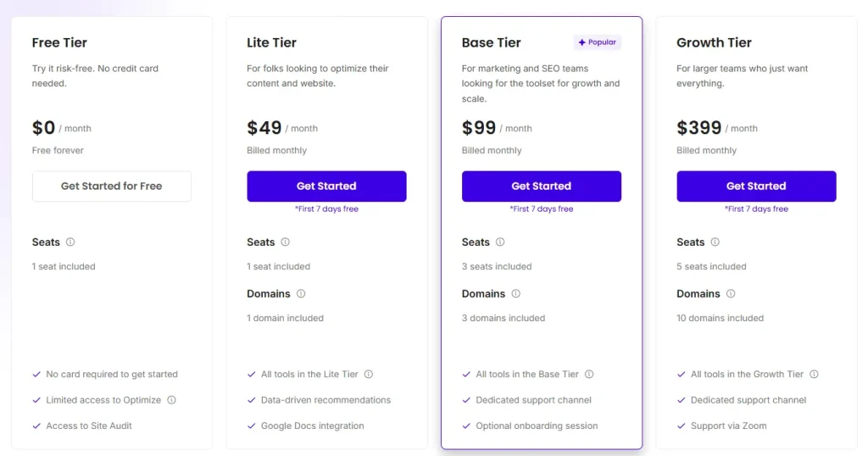Click the info icon beside Limited access to Optimize
Image resolution: width=868 pixels, height=456 pixels.
point(171,399)
